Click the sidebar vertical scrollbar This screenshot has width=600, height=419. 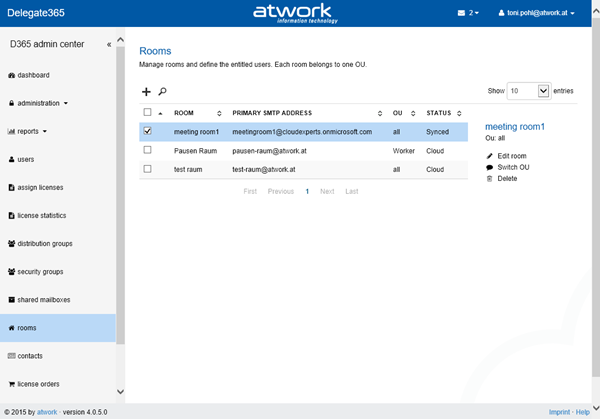121,200
